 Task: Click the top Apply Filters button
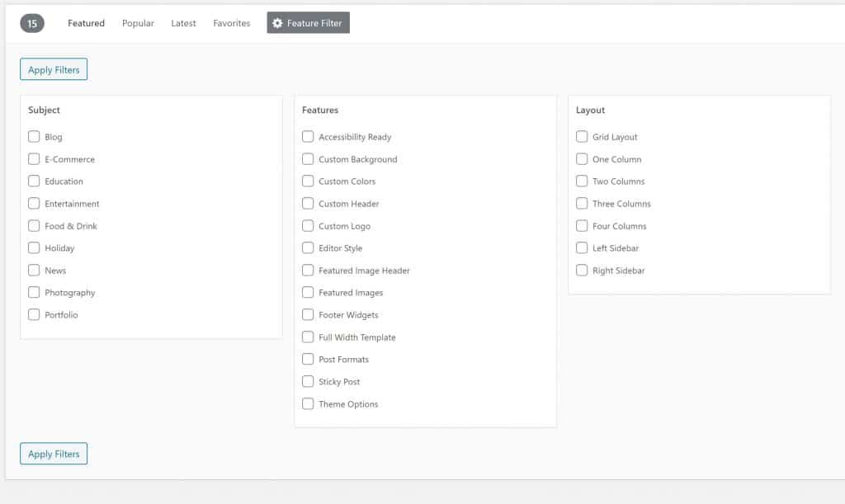54,70
